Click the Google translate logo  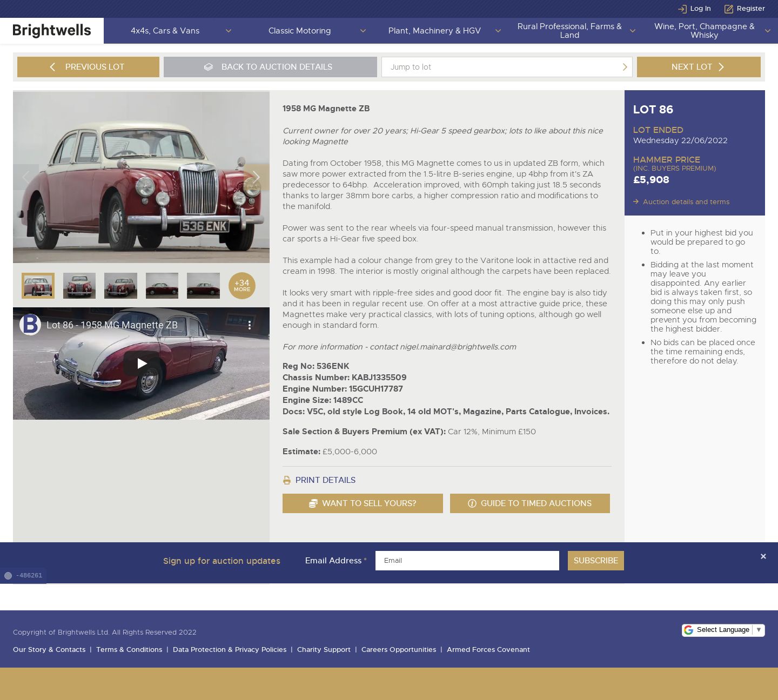click(688, 630)
